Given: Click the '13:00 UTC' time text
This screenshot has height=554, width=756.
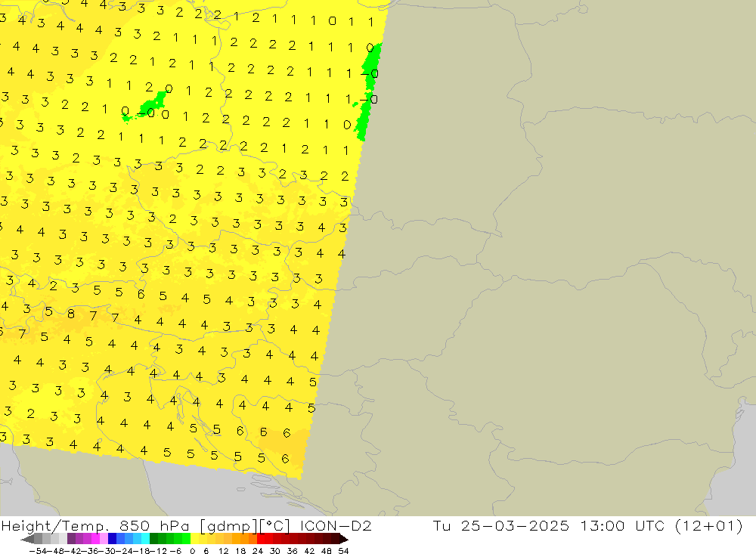Looking at the screenshot, I should pos(622,525).
